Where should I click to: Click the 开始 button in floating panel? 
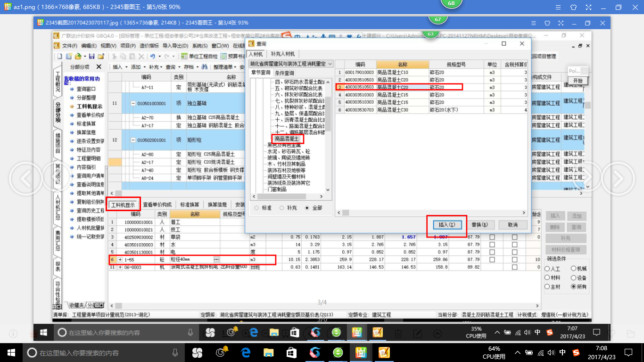578,81
